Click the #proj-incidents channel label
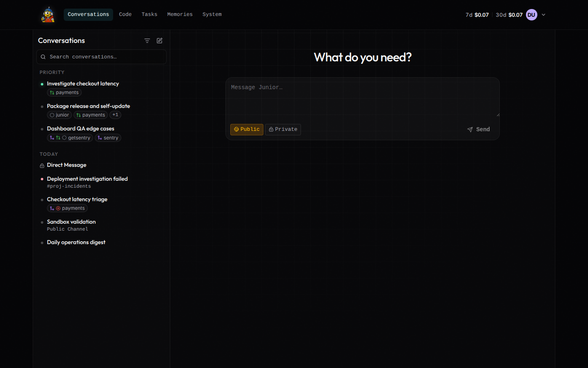This screenshot has height=368, width=588. point(69,186)
